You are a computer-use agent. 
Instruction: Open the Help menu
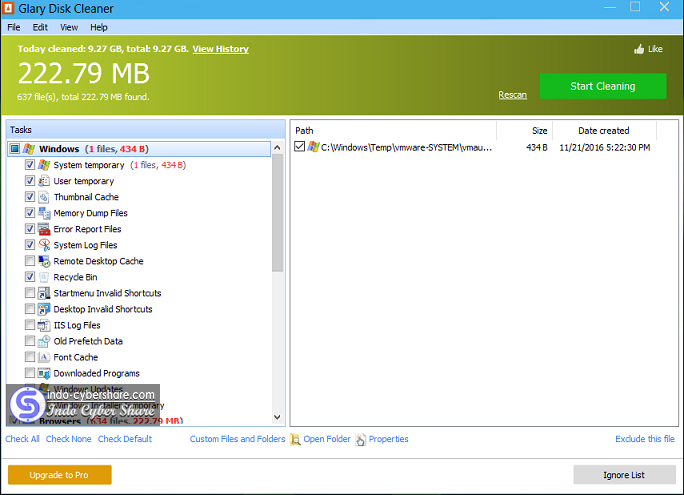[x=99, y=27]
